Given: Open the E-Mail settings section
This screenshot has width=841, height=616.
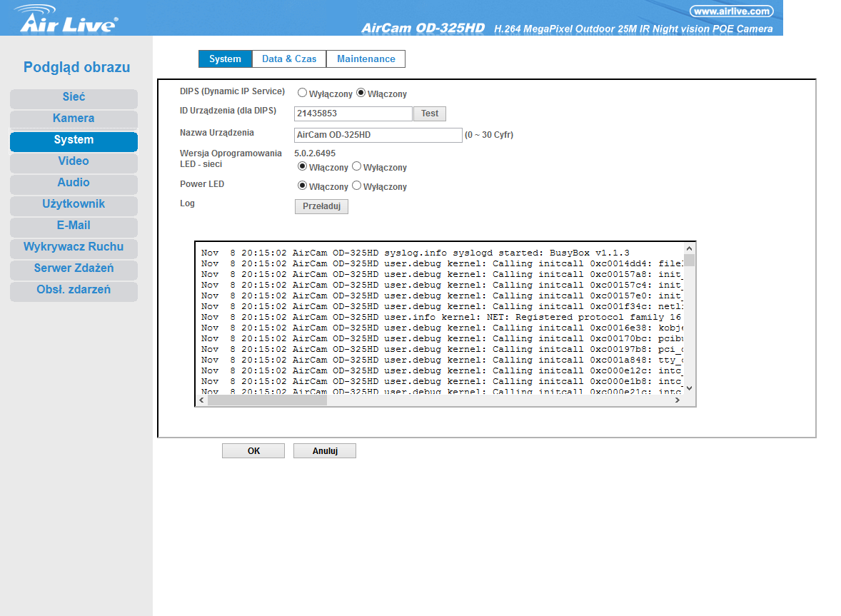Looking at the screenshot, I should tap(74, 226).
